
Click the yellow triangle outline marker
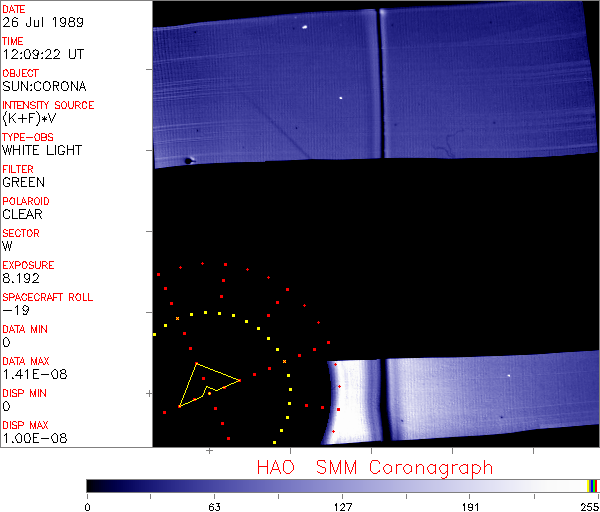[x=196, y=385]
